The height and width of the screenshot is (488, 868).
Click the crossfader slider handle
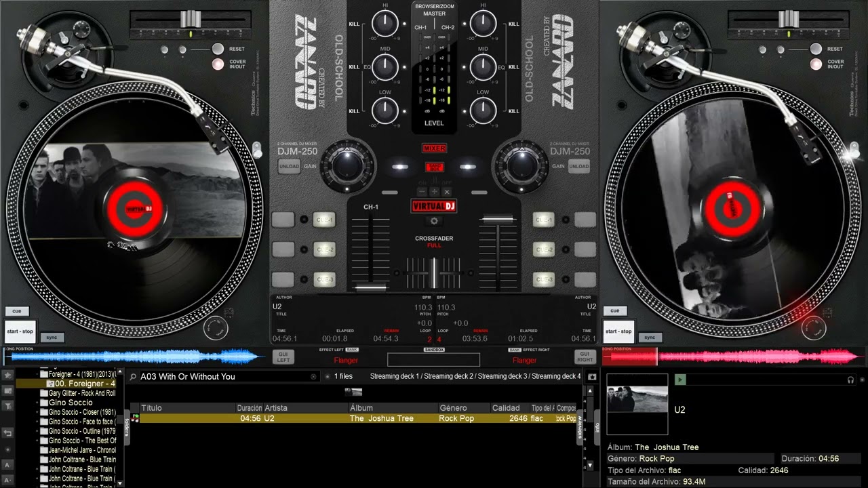click(434, 272)
